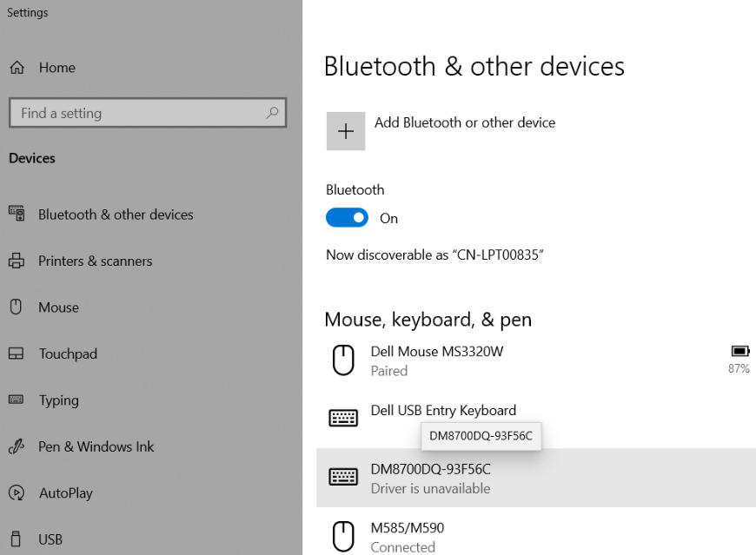Screen dimensions: 756x555
Task: Select the M585/M590 device
Action: (x=408, y=528)
